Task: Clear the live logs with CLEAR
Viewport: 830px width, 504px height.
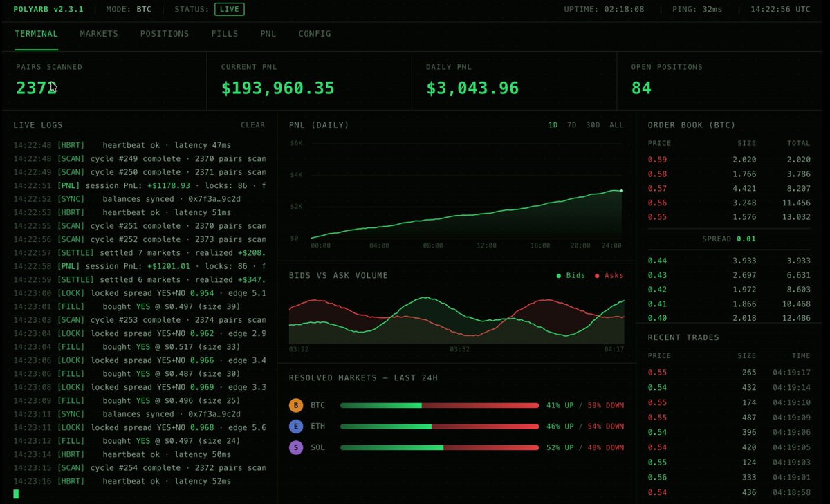Action: pyautogui.click(x=253, y=125)
